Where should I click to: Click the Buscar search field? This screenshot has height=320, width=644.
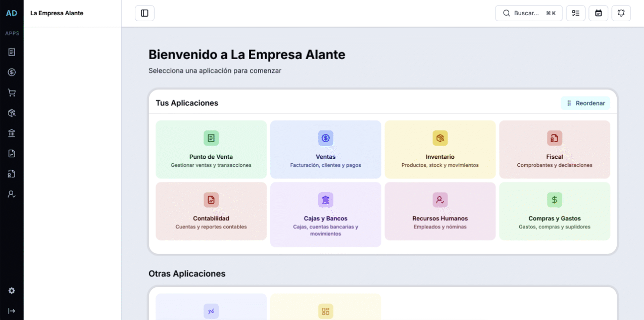click(528, 13)
